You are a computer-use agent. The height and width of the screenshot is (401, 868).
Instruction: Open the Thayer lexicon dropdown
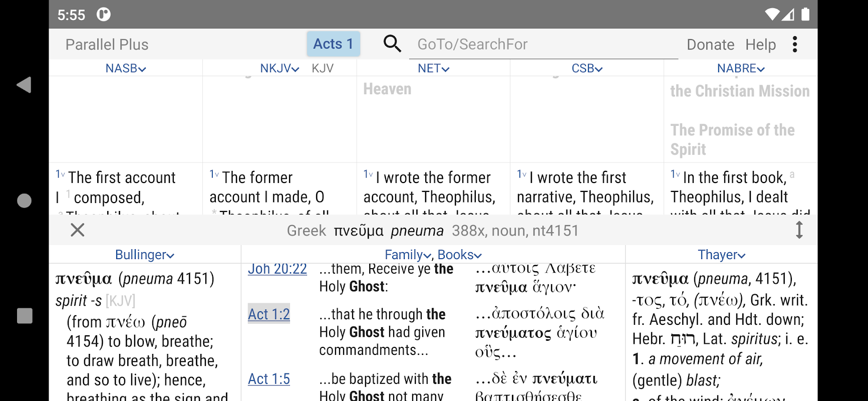pyautogui.click(x=721, y=255)
